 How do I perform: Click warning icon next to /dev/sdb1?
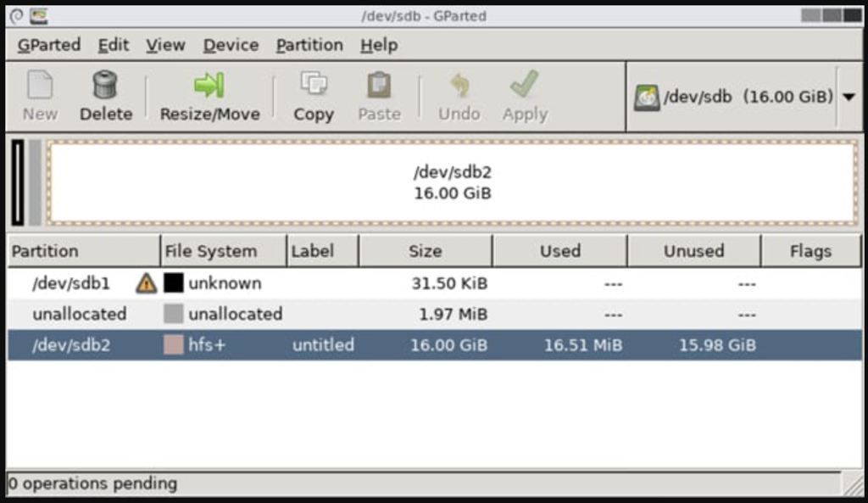coord(146,283)
